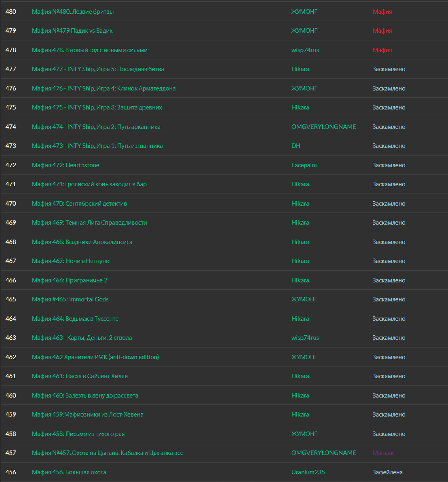
Task: View DH's profile on row 473
Action: pyautogui.click(x=296, y=145)
